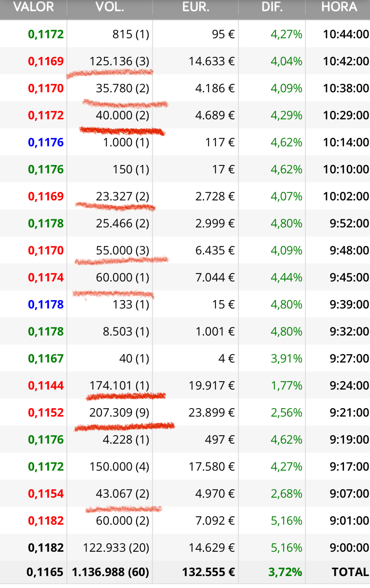Select volume 125.136 (3)

point(119,61)
